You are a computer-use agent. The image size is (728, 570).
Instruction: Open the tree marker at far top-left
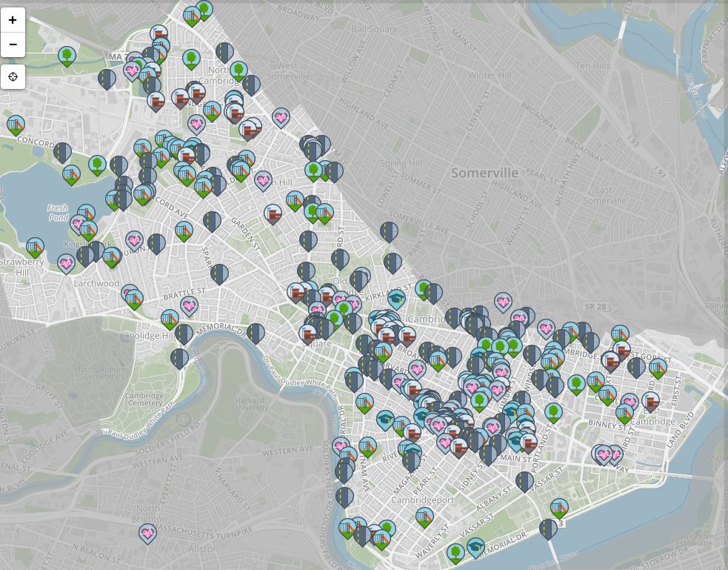point(67,56)
